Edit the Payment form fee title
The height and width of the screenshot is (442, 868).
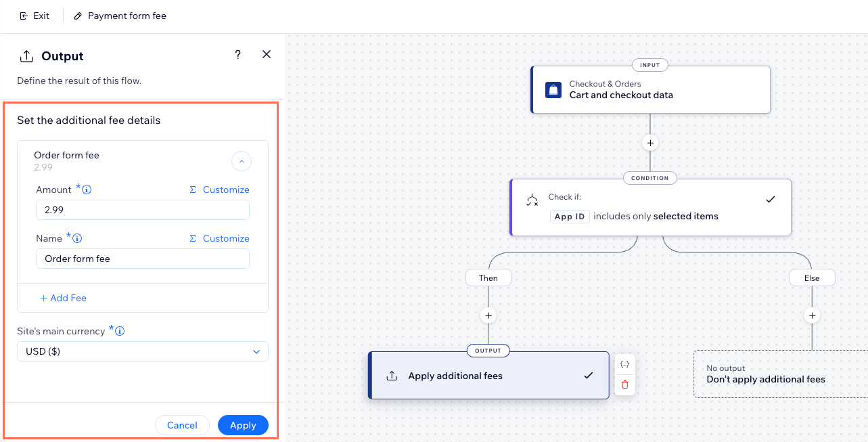tap(120, 16)
